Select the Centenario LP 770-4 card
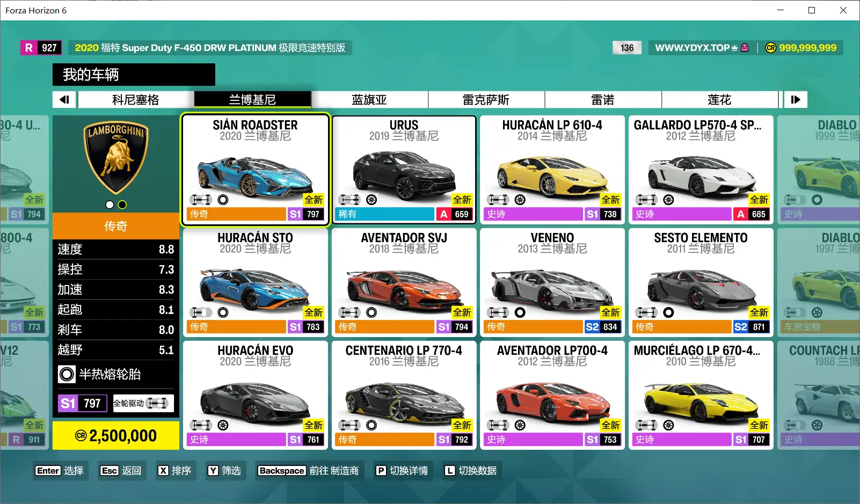The width and height of the screenshot is (860, 504). (x=404, y=395)
